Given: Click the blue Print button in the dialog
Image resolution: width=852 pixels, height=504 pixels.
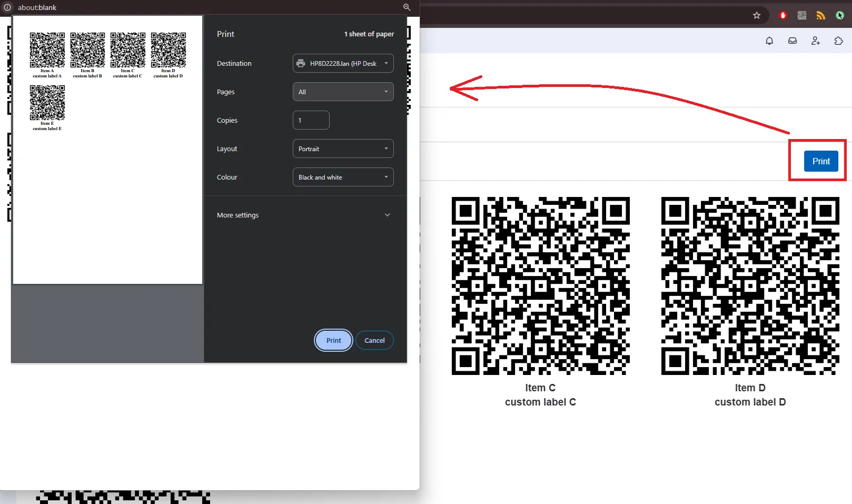Looking at the screenshot, I should point(333,340).
